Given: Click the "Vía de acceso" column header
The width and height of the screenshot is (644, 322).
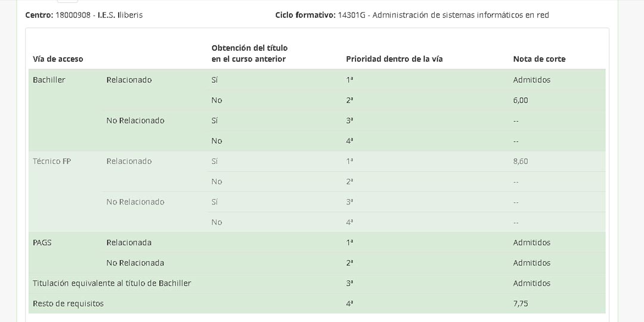Looking at the screenshot, I should point(58,59).
